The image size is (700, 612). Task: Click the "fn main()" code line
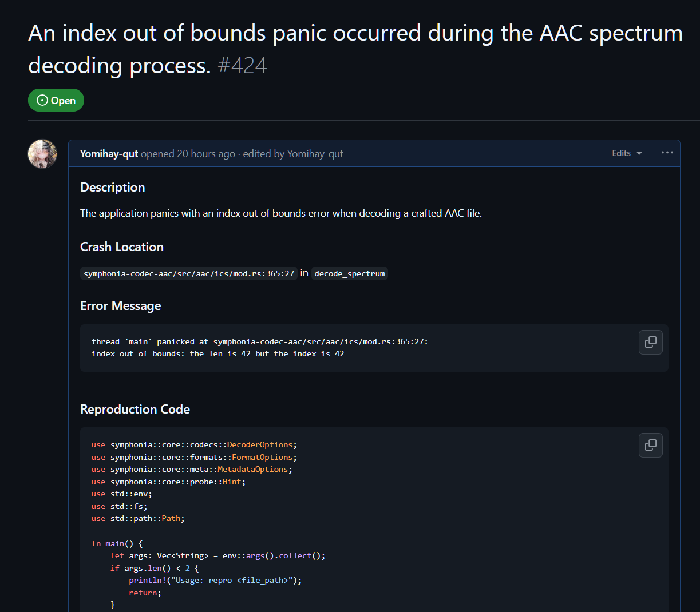click(x=117, y=543)
